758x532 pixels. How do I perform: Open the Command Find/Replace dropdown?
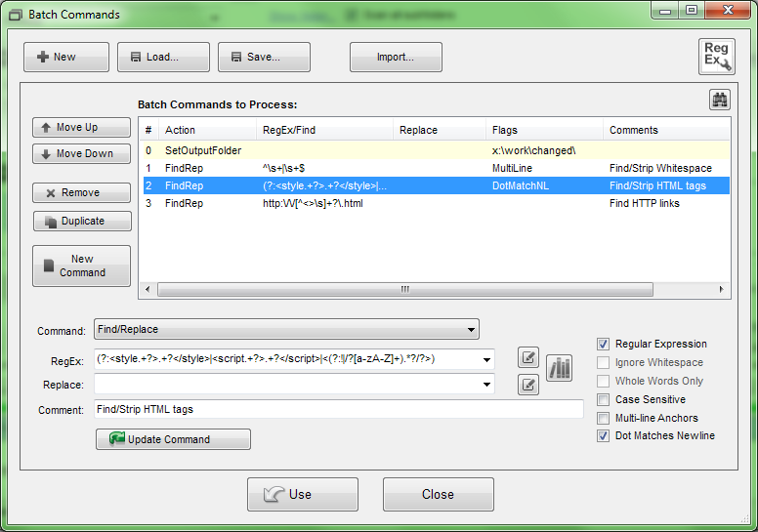point(286,329)
